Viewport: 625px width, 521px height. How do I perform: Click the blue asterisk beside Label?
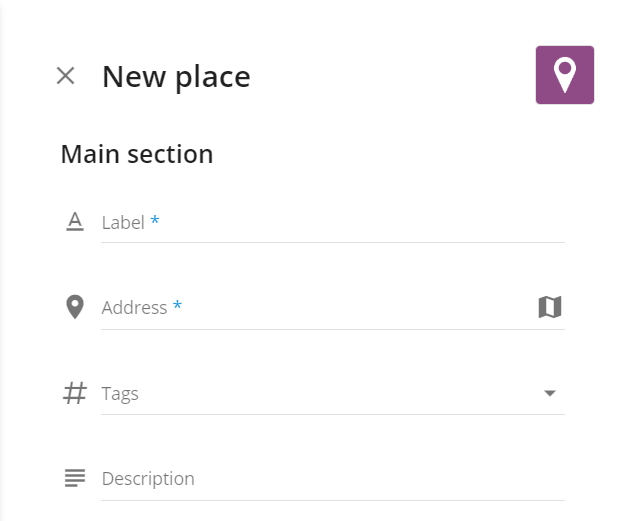(155, 220)
